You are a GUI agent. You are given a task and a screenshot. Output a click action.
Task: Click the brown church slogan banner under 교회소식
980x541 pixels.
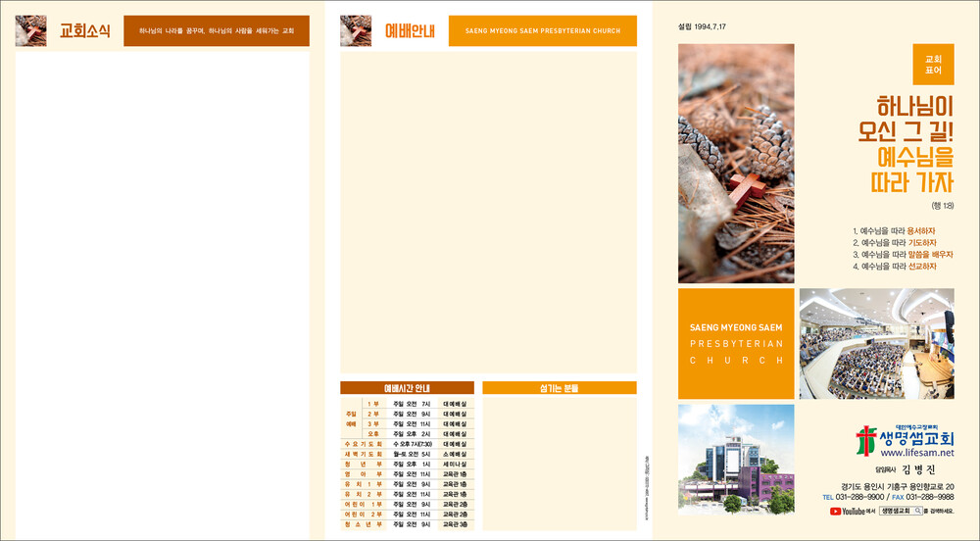pos(216,31)
